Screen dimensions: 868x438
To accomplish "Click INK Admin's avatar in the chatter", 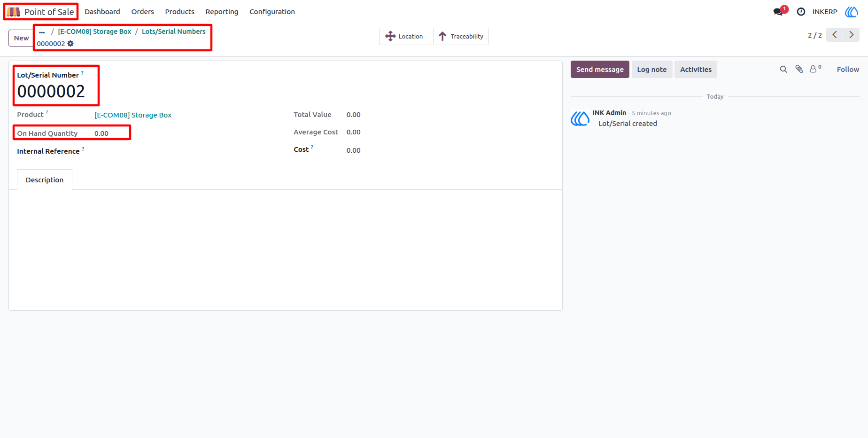I will tap(580, 118).
